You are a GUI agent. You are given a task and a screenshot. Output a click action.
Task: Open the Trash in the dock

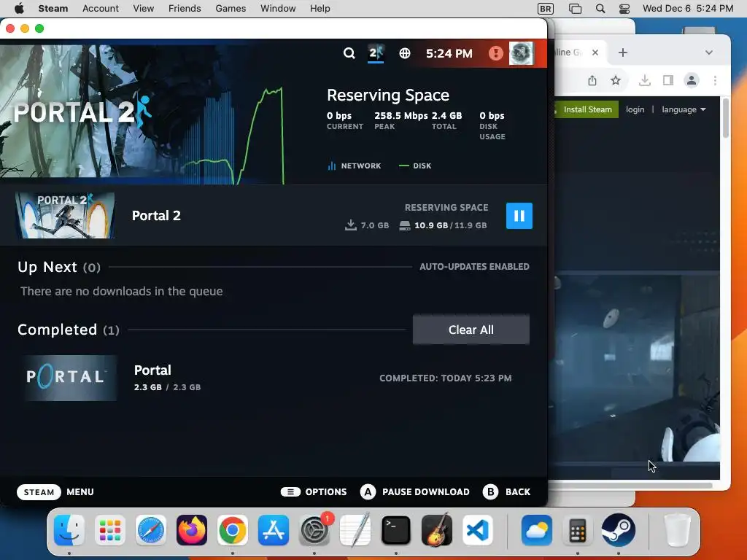tap(677, 530)
